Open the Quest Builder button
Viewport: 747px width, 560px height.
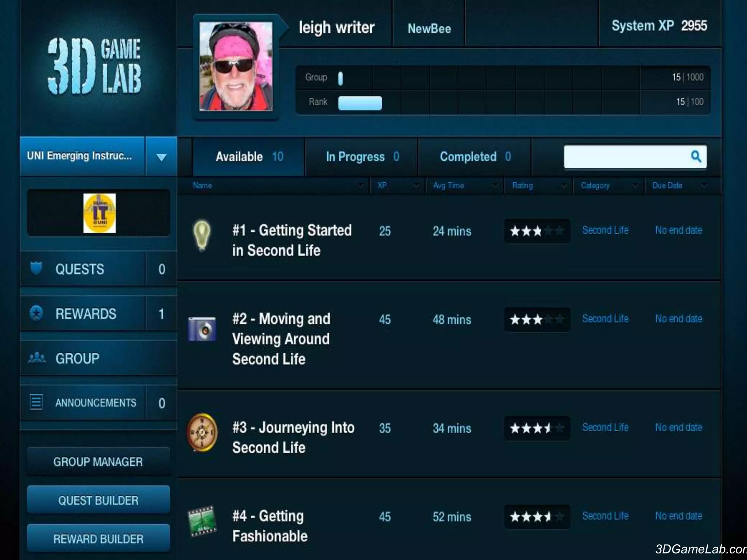tap(98, 500)
